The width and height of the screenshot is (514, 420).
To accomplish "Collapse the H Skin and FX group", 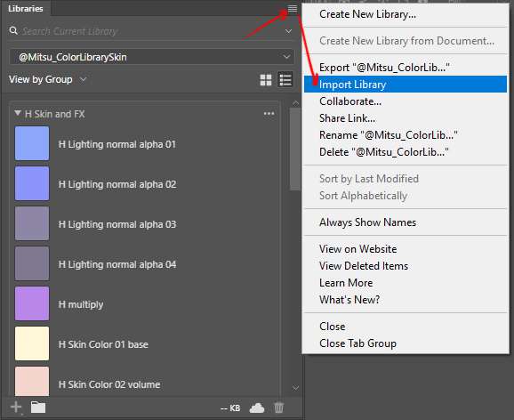I will pyautogui.click(x=18, y=113).
